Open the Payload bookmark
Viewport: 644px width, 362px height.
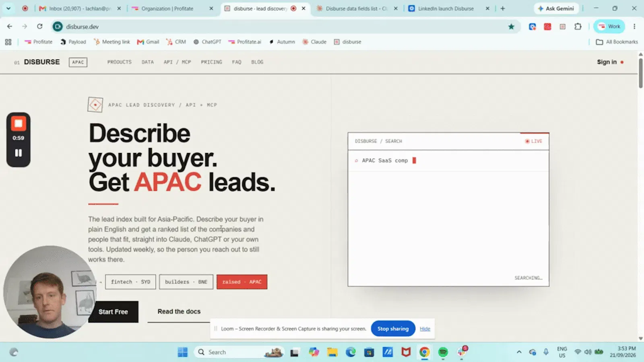[x=73, y=42]
